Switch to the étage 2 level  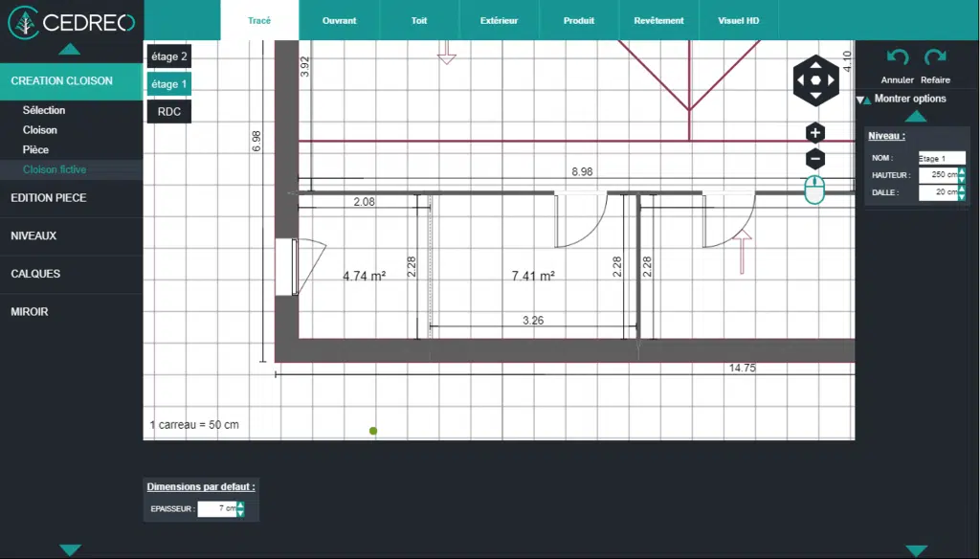click(x=168, y=56)
